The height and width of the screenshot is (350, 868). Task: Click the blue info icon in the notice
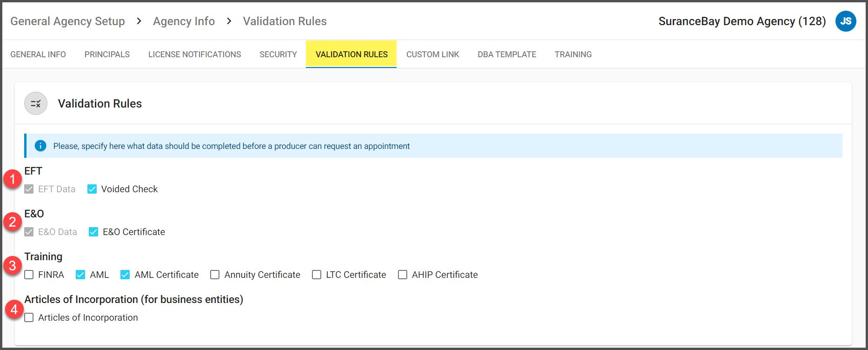point(40,146)
